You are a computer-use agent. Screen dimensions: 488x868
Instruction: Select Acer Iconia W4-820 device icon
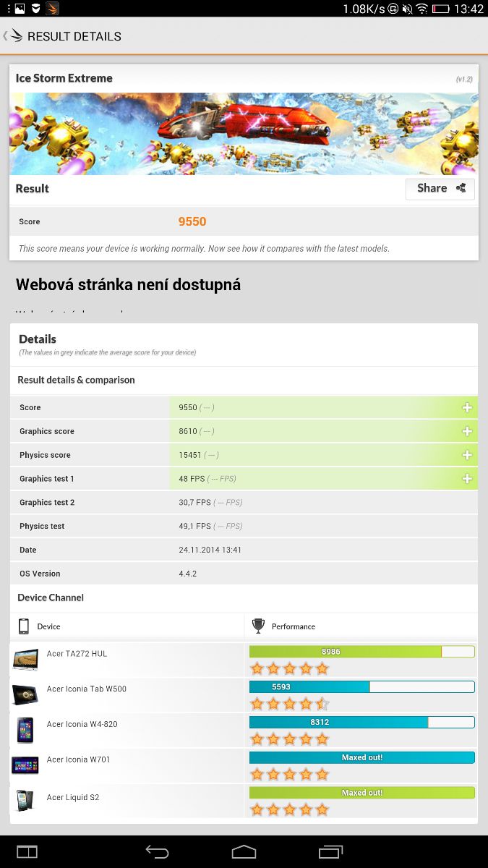[x=25, y=730]
